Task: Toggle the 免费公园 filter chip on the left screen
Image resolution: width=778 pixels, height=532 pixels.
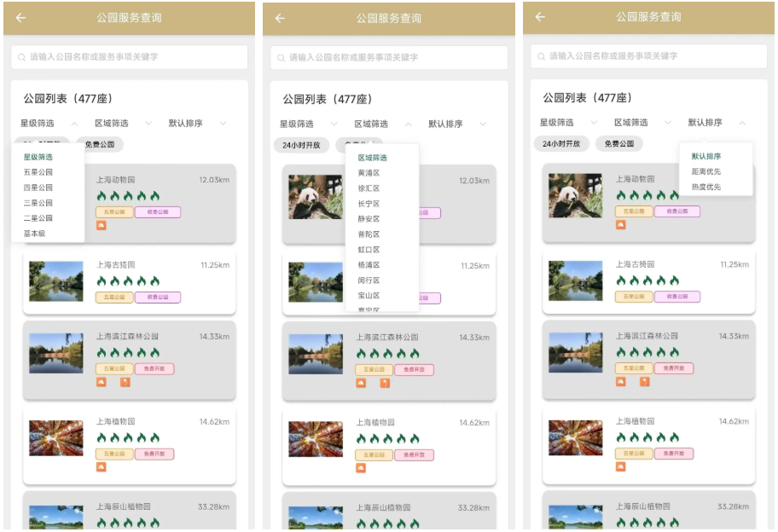Action: [x=100, y=145]
